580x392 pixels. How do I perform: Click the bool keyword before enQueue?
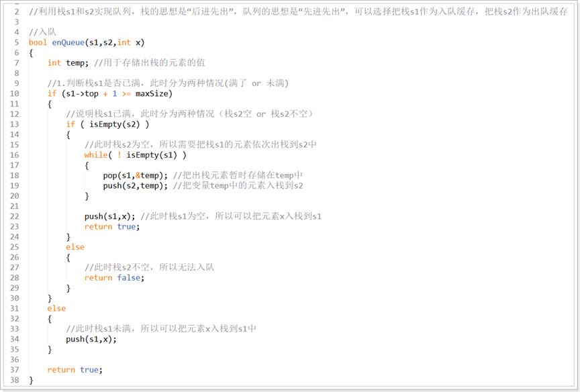(38, 42)
